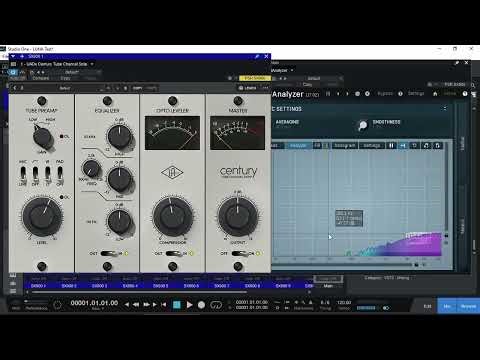Click the Return to Zero transport button
The image size is (480, 360).
click(163, 304)
